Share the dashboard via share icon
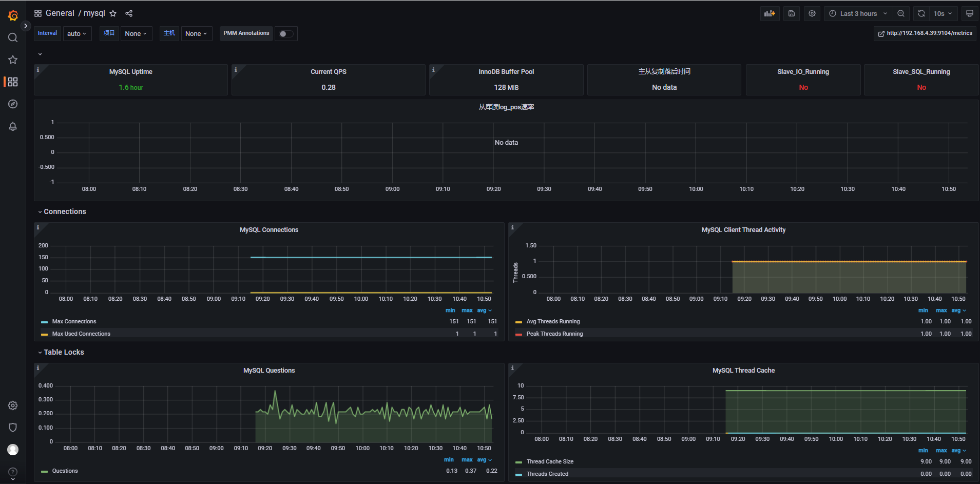 [129, 13]
